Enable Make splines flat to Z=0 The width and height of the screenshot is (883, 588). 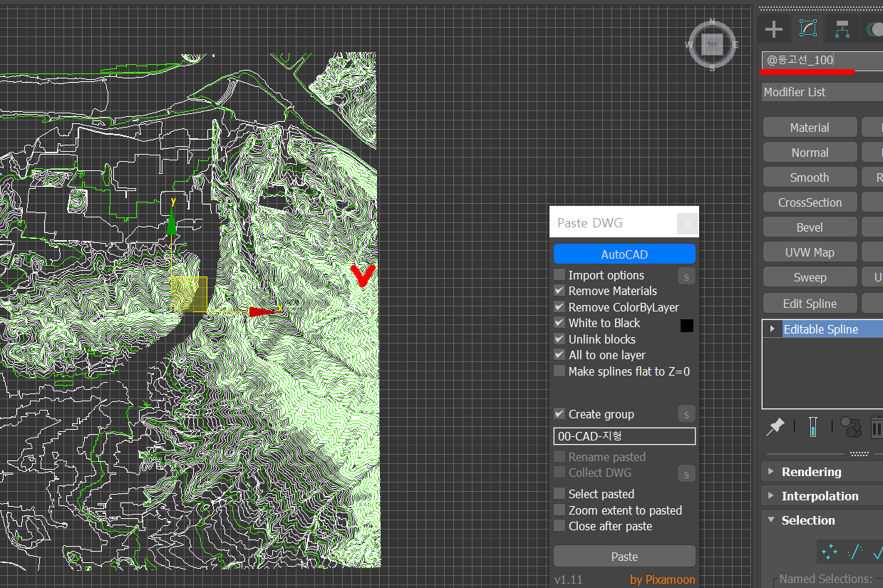click(559, 371)
